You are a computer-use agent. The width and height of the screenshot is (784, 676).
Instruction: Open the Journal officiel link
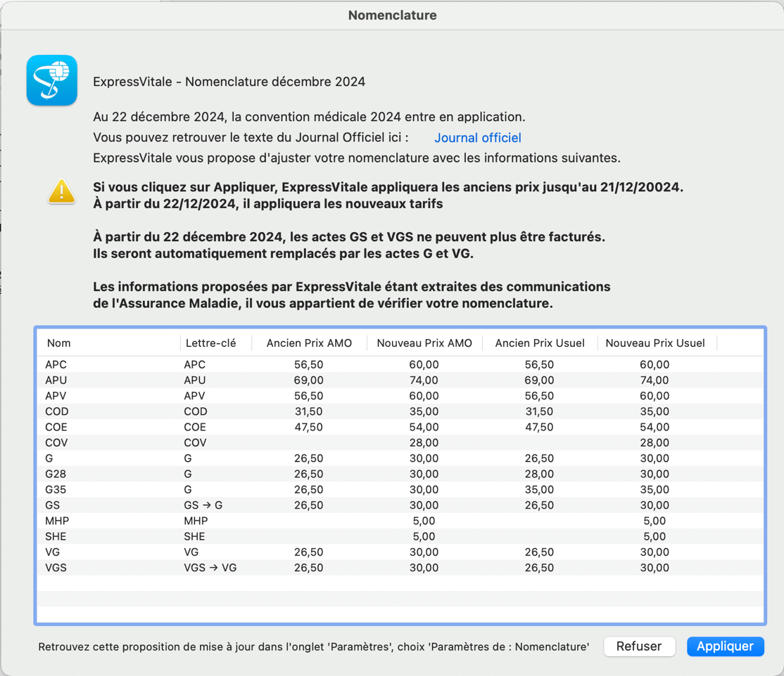click(x=477, y=138)
